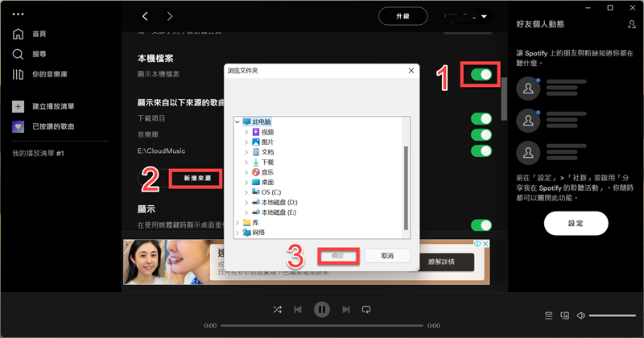This screenshot has width=644, height=338.
Task: Open connect to device icon
Action: pos(565,315)
